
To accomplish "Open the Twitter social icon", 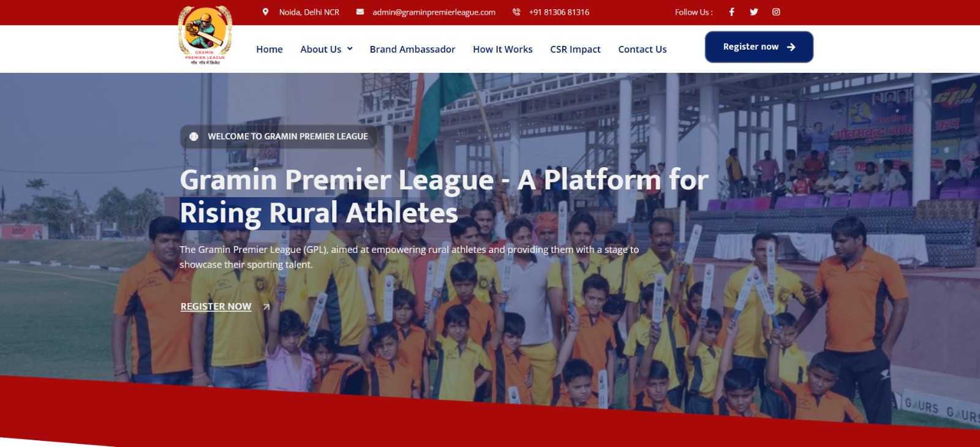I will point(754,12).
